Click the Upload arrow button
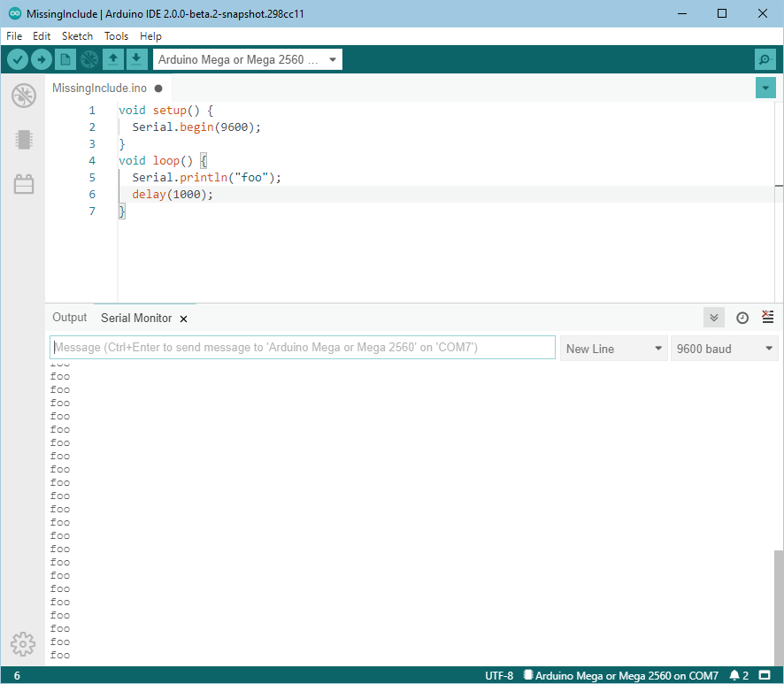The width and height of the screenshot is (784, 684). pos(41,59)
